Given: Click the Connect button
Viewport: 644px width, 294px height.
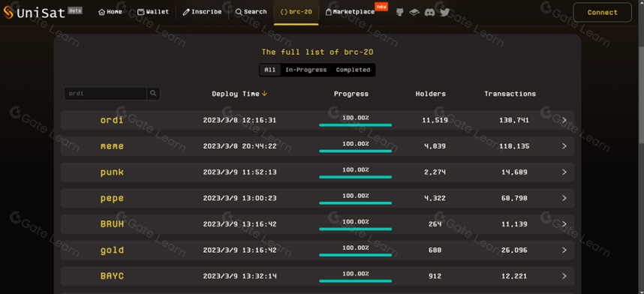Looking at the screenshot, I should point(602,12).
